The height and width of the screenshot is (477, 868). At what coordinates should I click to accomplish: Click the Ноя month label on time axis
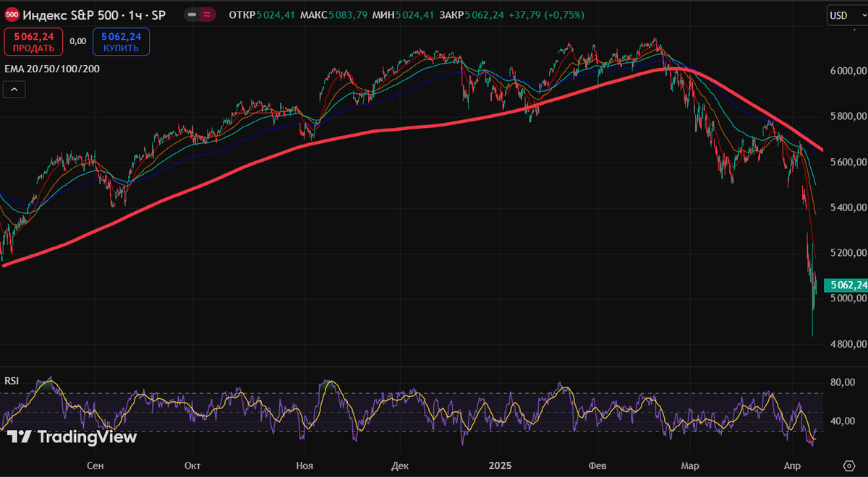(305, 465)
